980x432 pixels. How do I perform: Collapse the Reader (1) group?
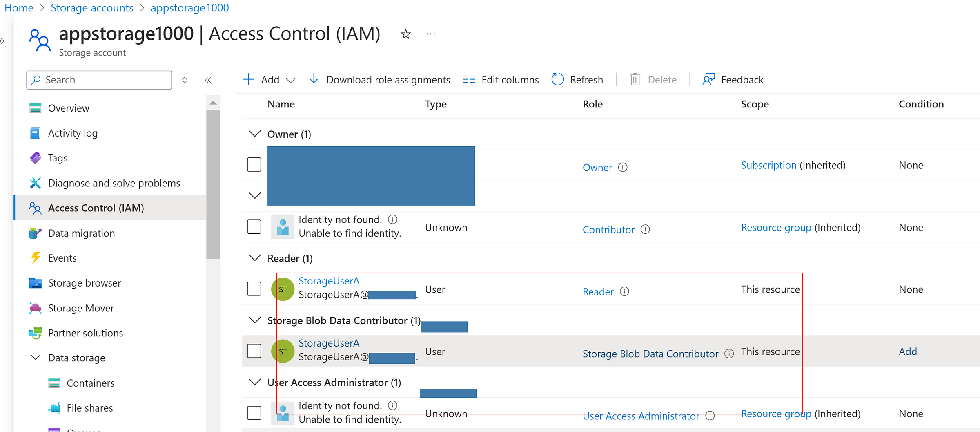click(x=255, y=258)
